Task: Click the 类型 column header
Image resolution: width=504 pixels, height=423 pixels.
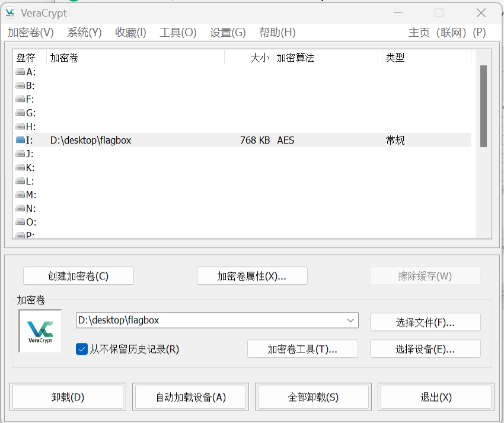Action: (426, 58)
